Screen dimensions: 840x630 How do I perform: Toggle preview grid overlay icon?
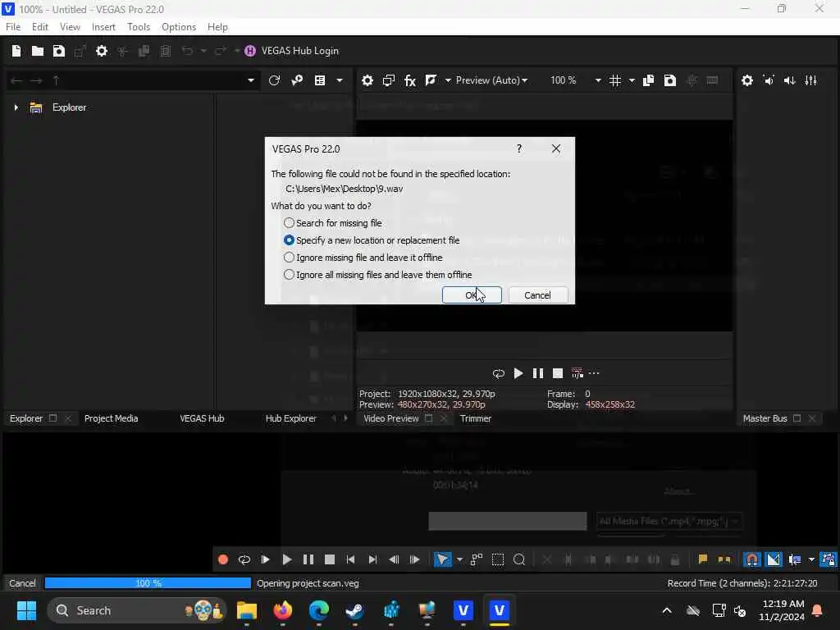pyautogui.click(x=615, y=80)
